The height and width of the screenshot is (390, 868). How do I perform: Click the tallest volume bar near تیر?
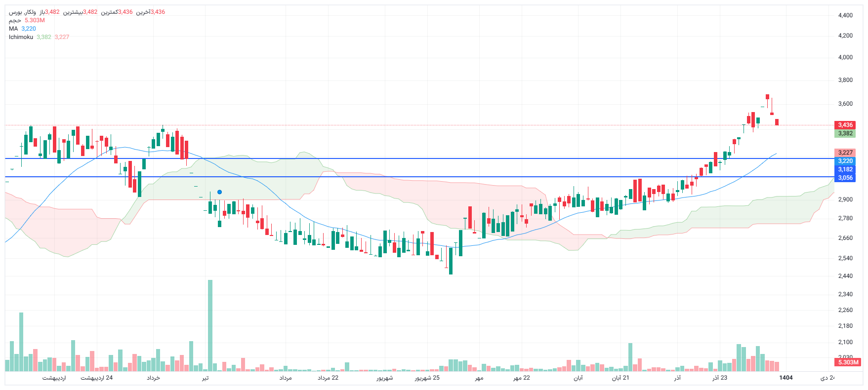tap(210, 326)
